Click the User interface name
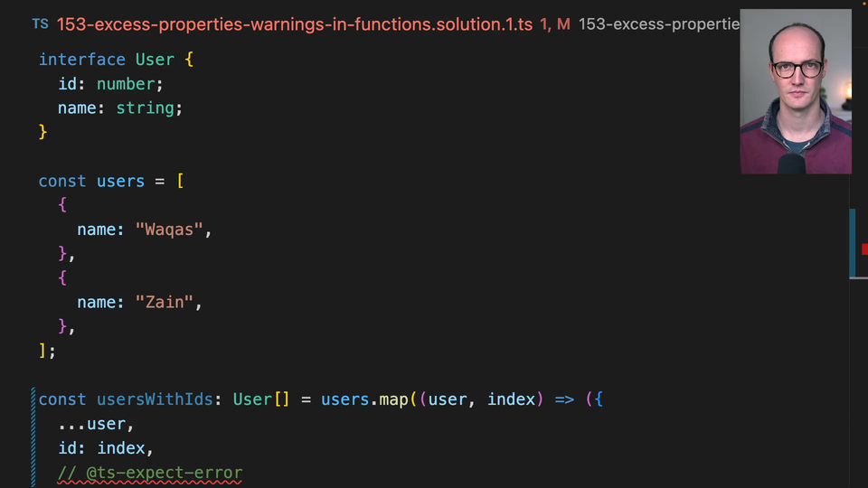The image size is (868, 488). (155, 60)
